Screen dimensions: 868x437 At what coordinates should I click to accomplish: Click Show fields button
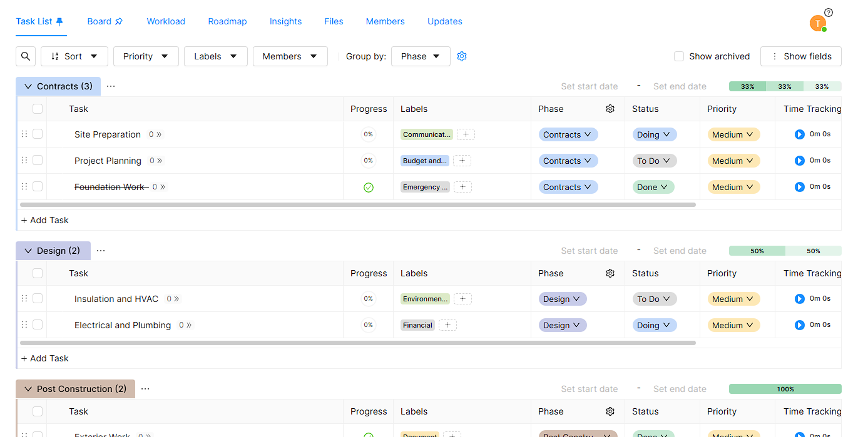point(800,56)
